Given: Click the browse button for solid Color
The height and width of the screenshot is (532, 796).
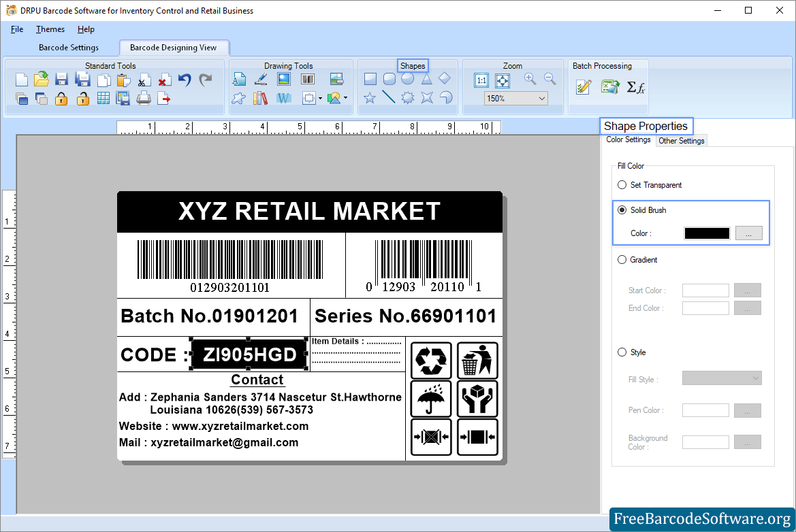Looking at the screenshot, I should tap(749, 233).
